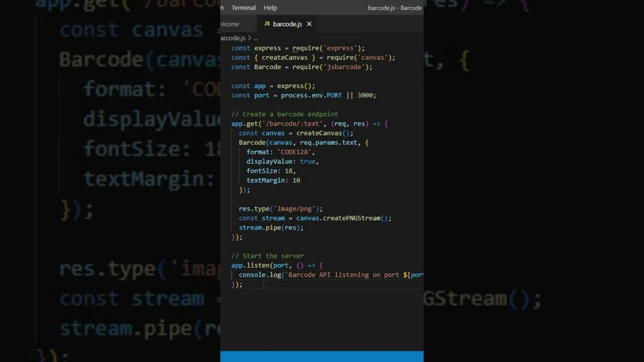Click the barcode.js breadcrumb path item

[x=233, y=38]
